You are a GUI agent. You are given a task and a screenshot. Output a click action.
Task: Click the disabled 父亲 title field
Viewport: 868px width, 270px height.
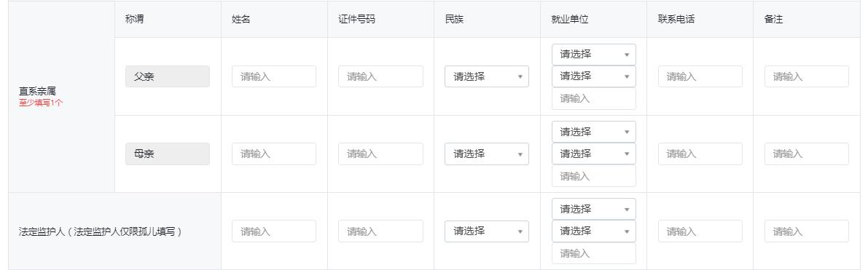coord(168,76)
